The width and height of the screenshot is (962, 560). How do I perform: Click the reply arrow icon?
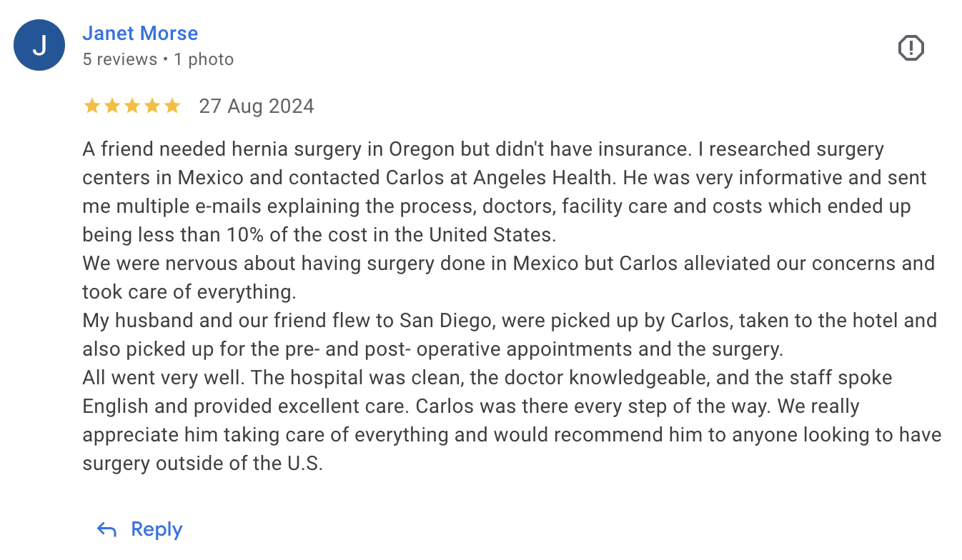click(106, 529)
